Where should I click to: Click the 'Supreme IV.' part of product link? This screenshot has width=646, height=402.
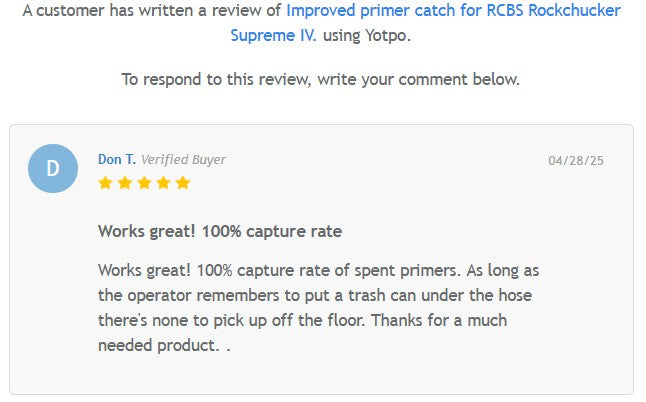(x=273, y=35)
